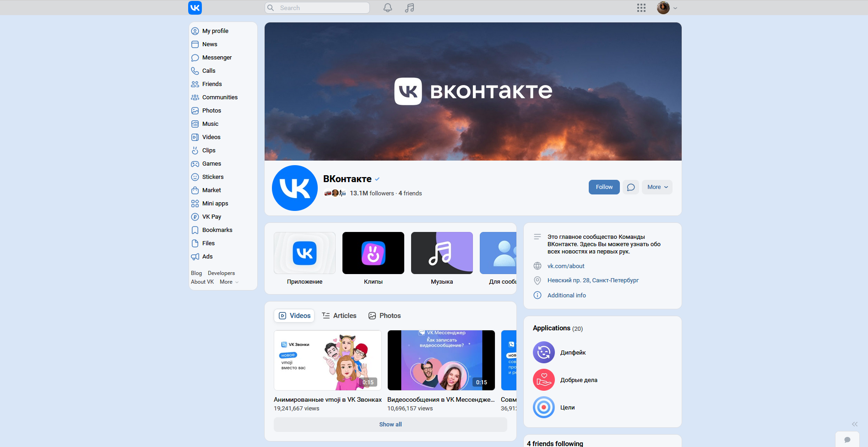
Task: Click the Developers footer link
Action: 221,273
